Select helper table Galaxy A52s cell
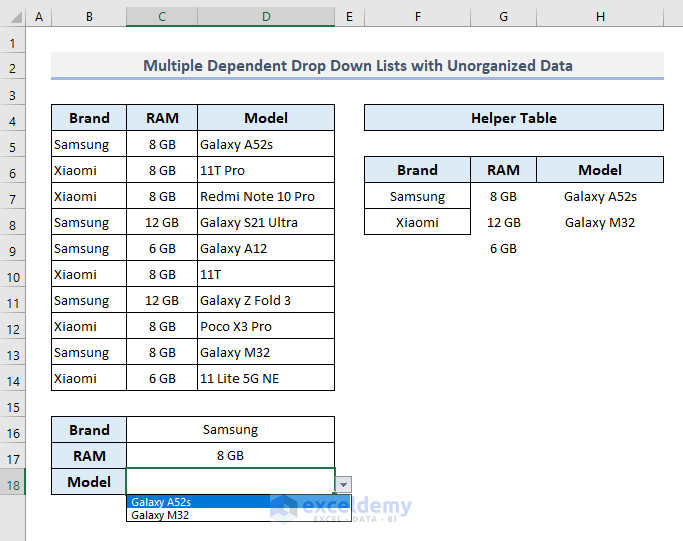683x541 pixels. pyautogui.click(x=600, y=196)
